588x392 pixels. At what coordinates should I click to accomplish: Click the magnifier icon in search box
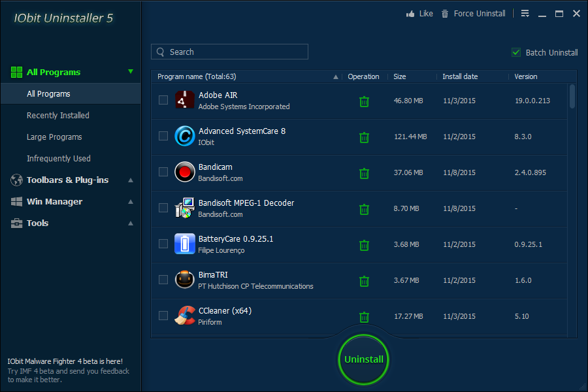pyautogui.click(x=161, y=52)
